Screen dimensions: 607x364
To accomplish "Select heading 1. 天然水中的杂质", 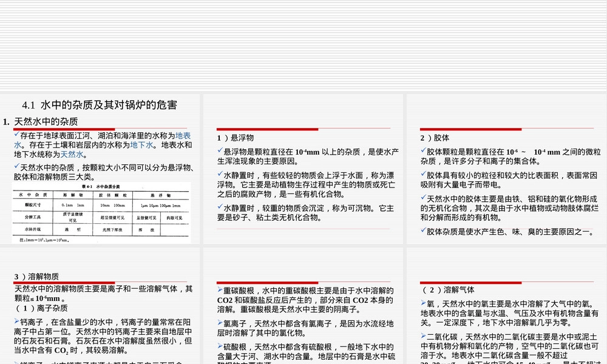I will [x=40, y=121].
